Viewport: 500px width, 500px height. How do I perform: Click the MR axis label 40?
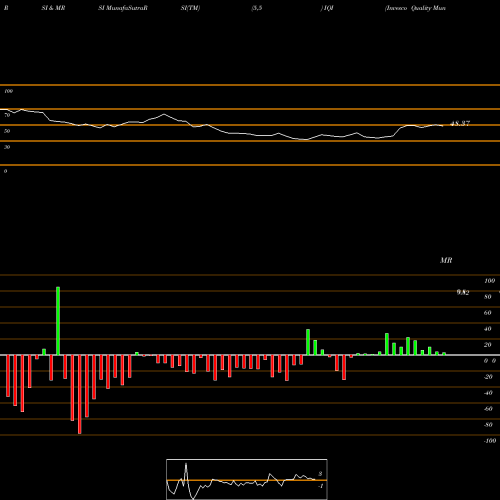click(488, 329)
